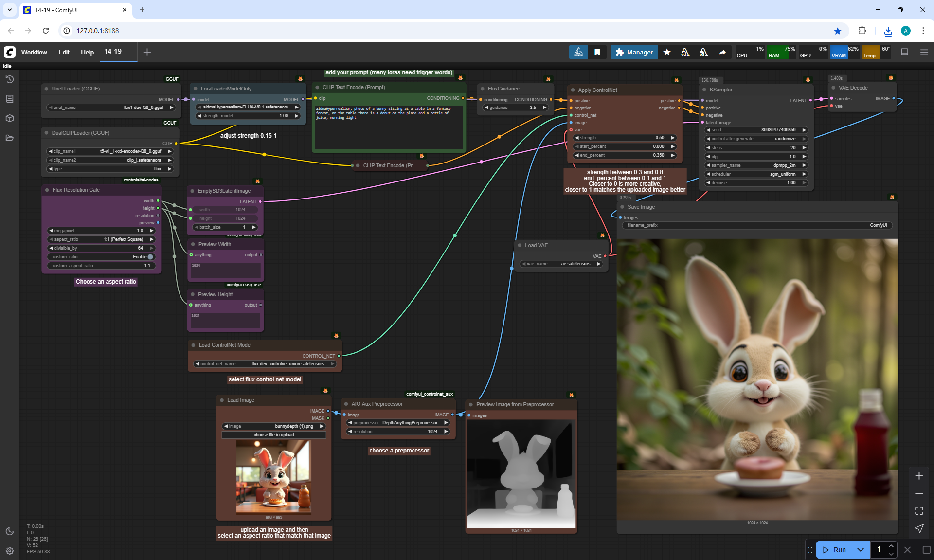Open the workflows folder sidebar icon
This screenshot has width=934, height=560.
[x=9, y=138]
